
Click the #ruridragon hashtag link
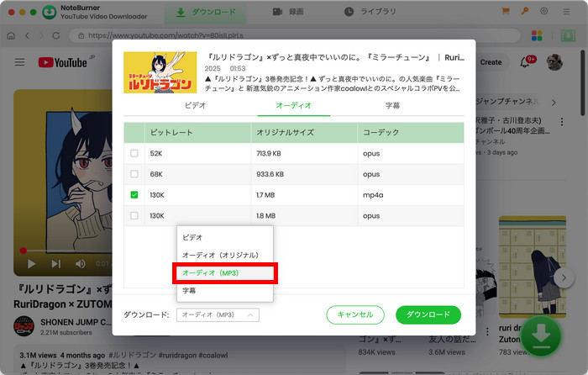point(176,355)
